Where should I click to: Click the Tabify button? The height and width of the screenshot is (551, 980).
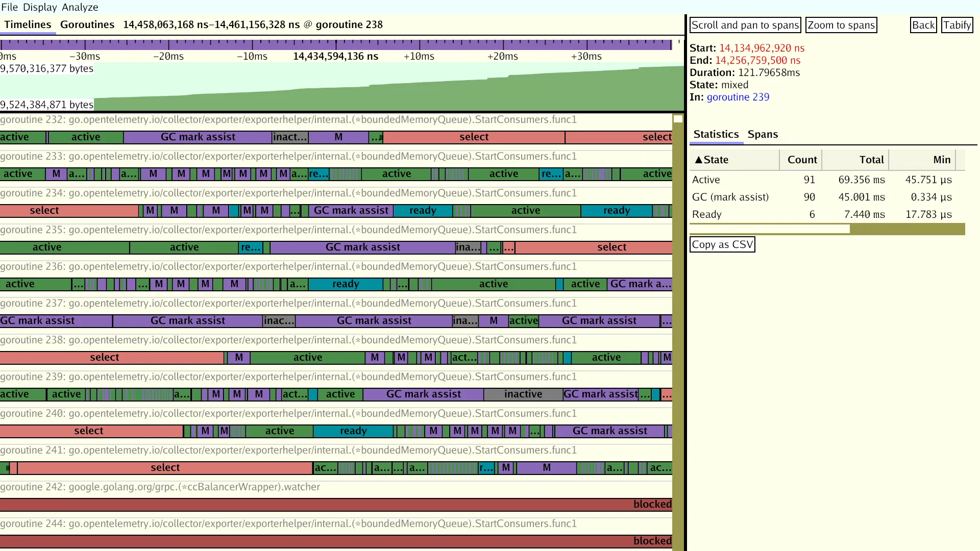[957, 25]
